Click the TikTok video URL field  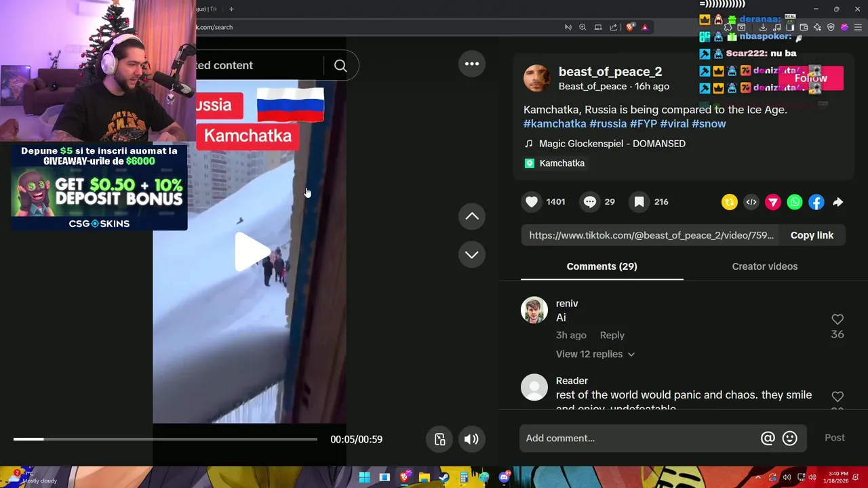coord(651,235)
